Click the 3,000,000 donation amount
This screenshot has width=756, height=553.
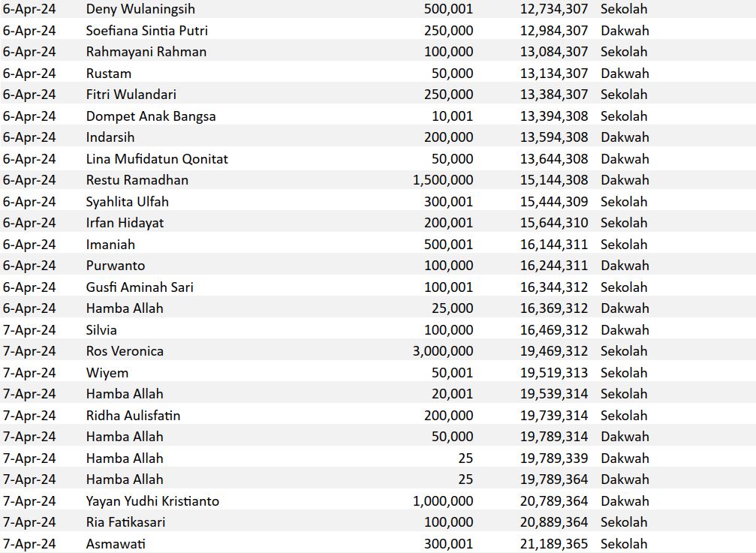[x=443, y=351]
